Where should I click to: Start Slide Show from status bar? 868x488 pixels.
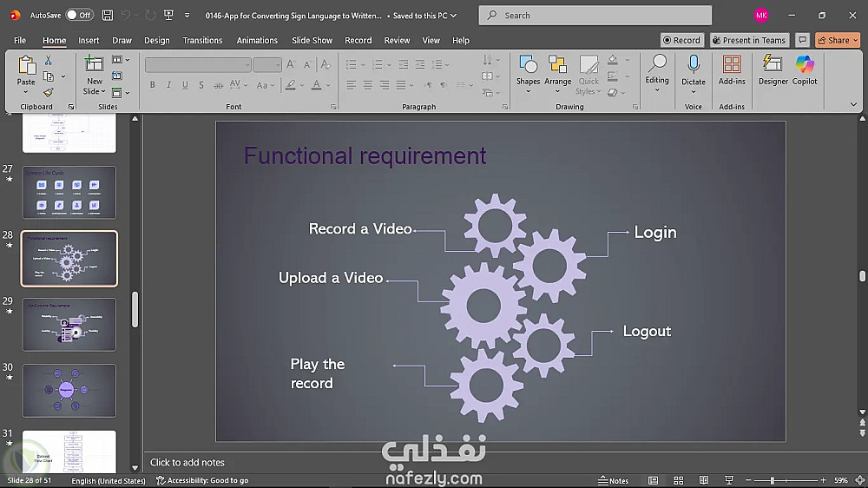(x=729, y=480)
